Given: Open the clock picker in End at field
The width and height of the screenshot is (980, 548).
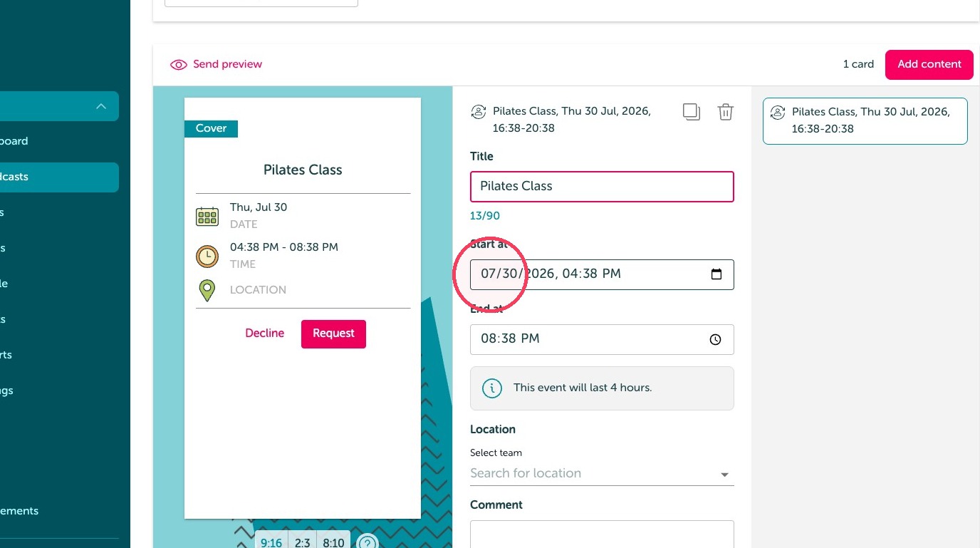Looking at the screenshot, I should pyautogui.click(x=716, y=340).
